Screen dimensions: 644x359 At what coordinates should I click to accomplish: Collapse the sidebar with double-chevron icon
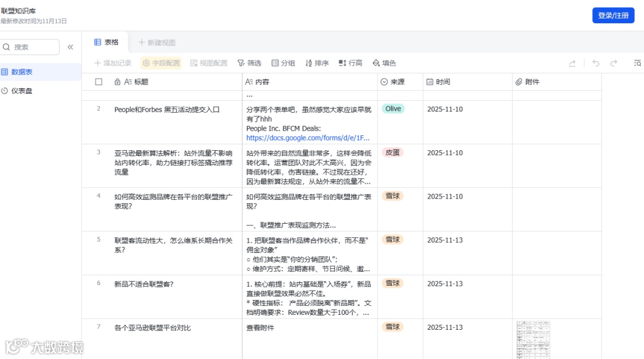pos(70,47)
